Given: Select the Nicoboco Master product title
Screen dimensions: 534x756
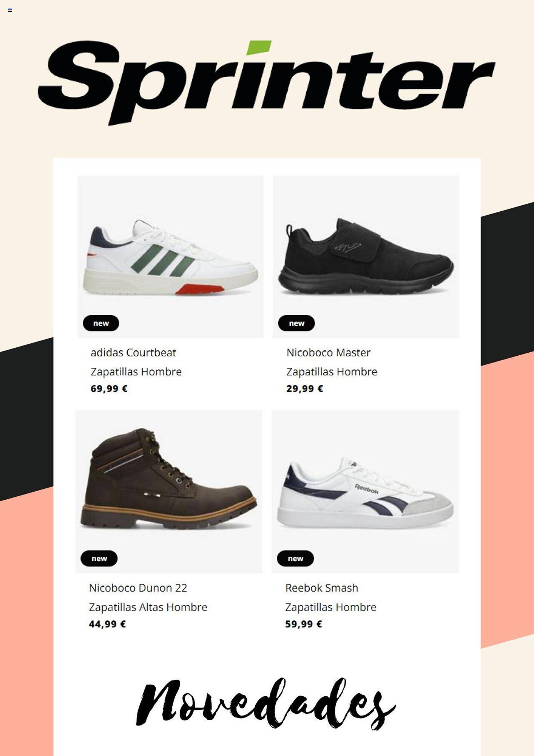Looking at the screenshot, I should pyautogui.click(x=328, y=353).
